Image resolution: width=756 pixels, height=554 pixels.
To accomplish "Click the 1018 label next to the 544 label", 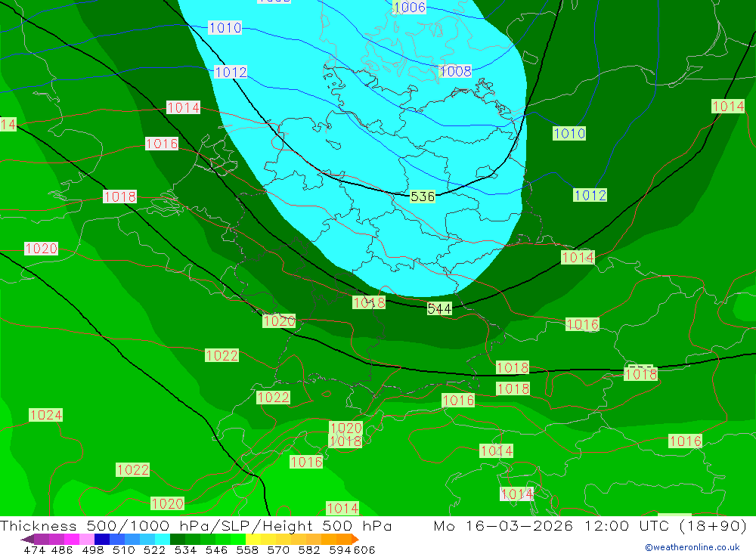I will (369, 302).
